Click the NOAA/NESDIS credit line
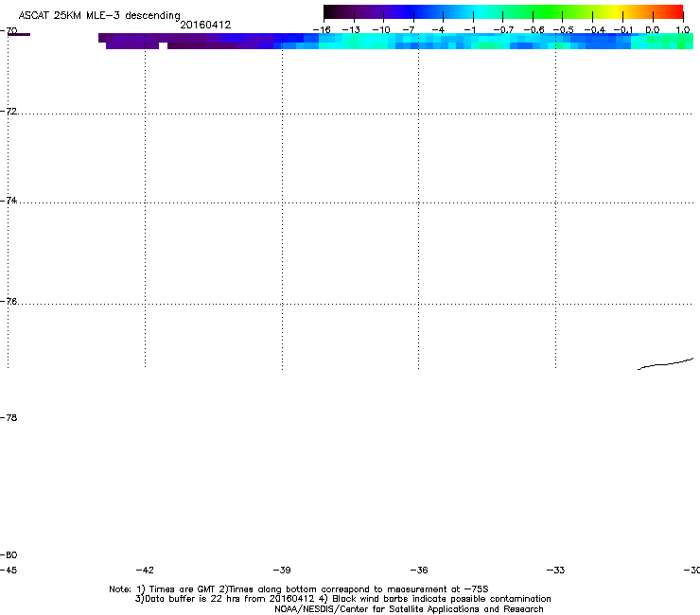Screen dimensions: 700x615 click(409, 609)
